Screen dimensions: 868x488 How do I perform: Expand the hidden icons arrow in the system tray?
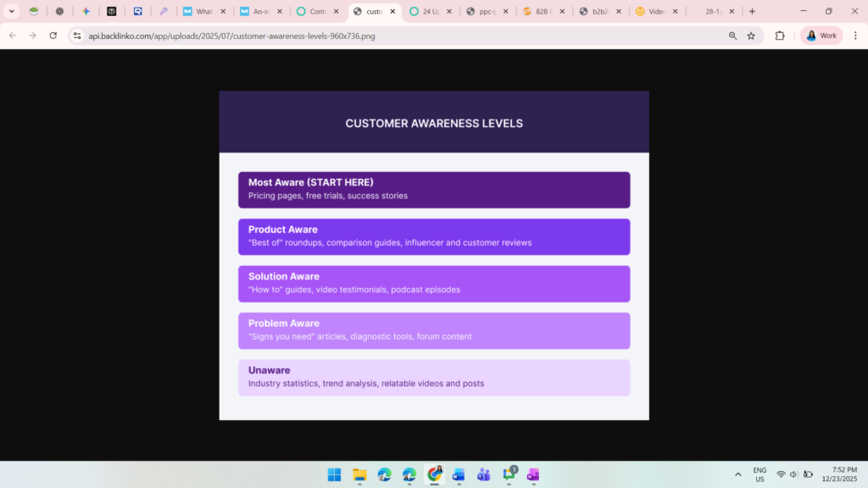pos(737,474)
